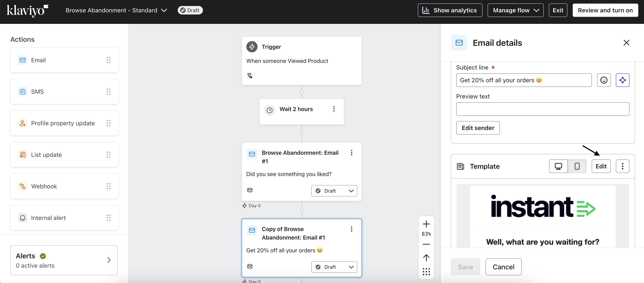Viewport: 644px width, 283px height.
Task: Click the SMS action chat icon
Action: pyautogui.click(x=22, y=92)
